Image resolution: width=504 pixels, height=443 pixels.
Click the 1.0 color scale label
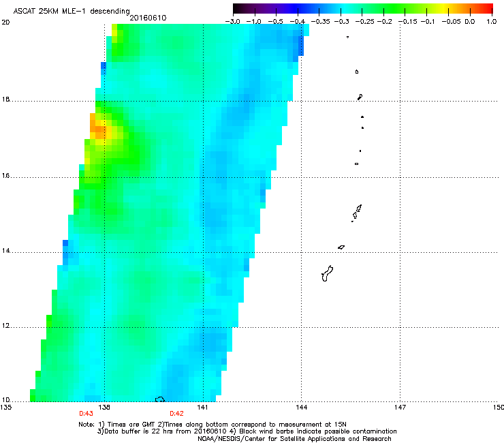pos(492,22)
